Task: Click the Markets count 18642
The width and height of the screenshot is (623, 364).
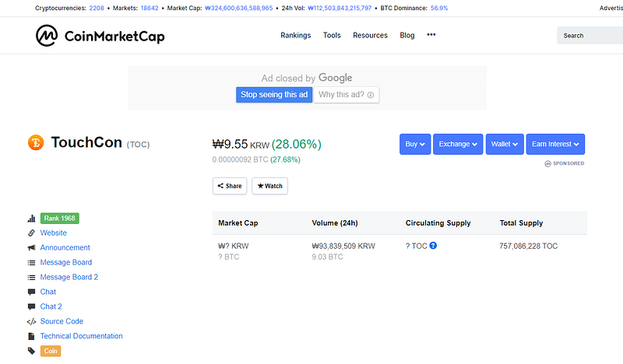Action: point(150,8)
